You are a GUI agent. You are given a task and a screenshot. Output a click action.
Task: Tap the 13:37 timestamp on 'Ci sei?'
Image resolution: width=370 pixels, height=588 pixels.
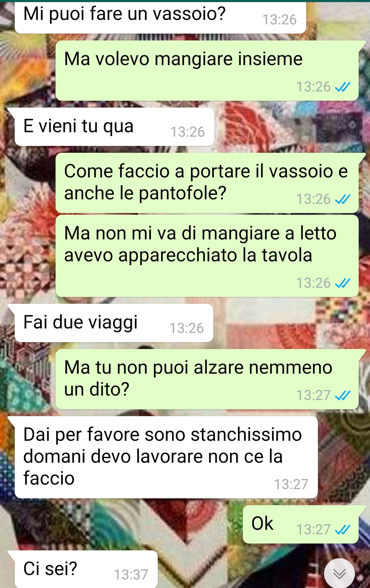coord(131,575)
